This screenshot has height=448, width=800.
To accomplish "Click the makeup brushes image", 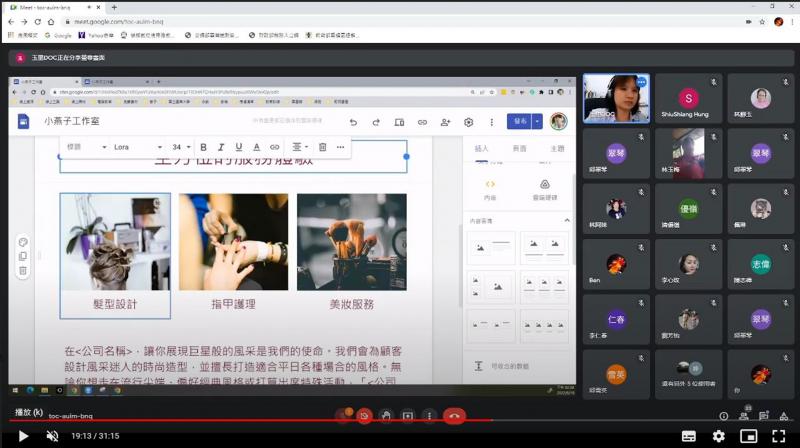I will [x=352, y=242].
